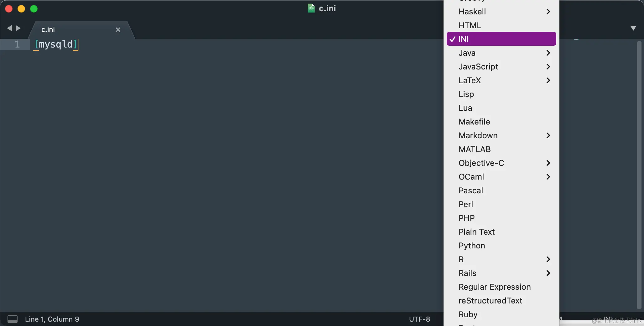The image size is (644, 326).
Task: Click the c.ini file icon in title bar
Action: 311,8
